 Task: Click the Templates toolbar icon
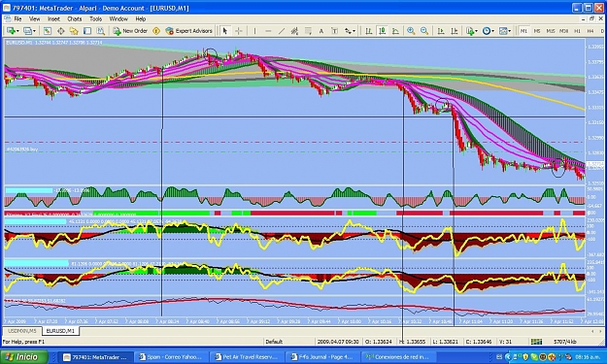tap(503, 31)
